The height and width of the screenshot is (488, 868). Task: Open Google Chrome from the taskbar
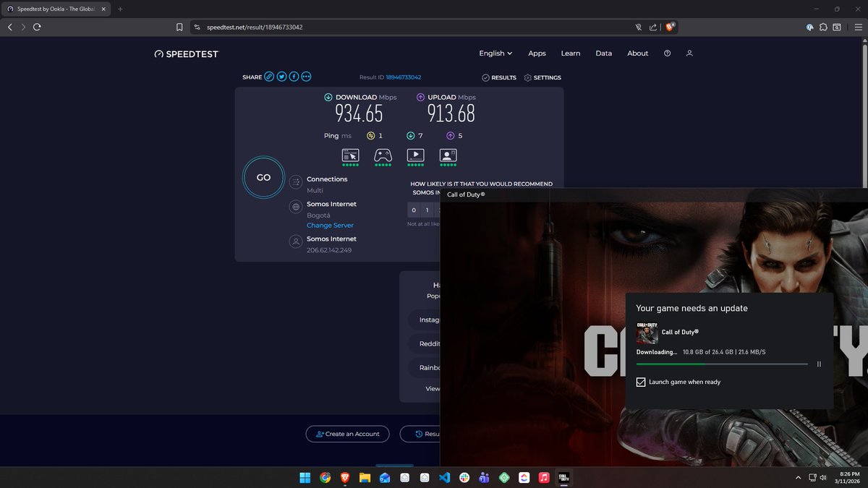325,478
